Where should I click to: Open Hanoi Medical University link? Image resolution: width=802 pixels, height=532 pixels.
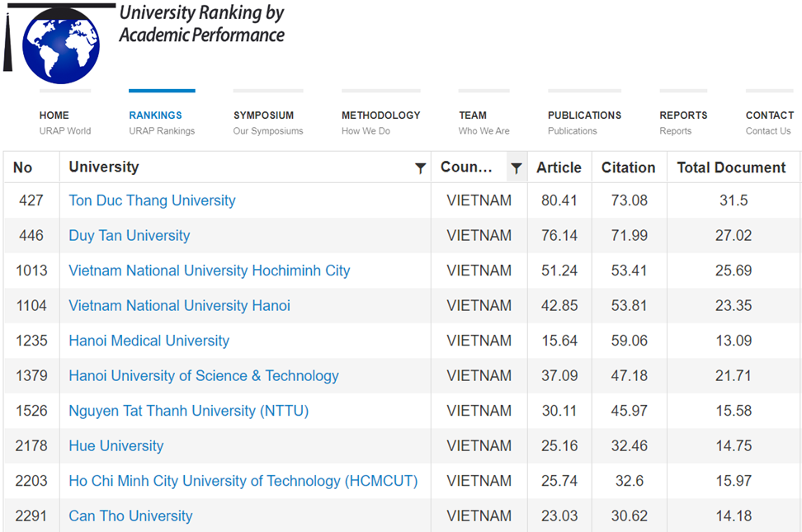coord(149,341)
